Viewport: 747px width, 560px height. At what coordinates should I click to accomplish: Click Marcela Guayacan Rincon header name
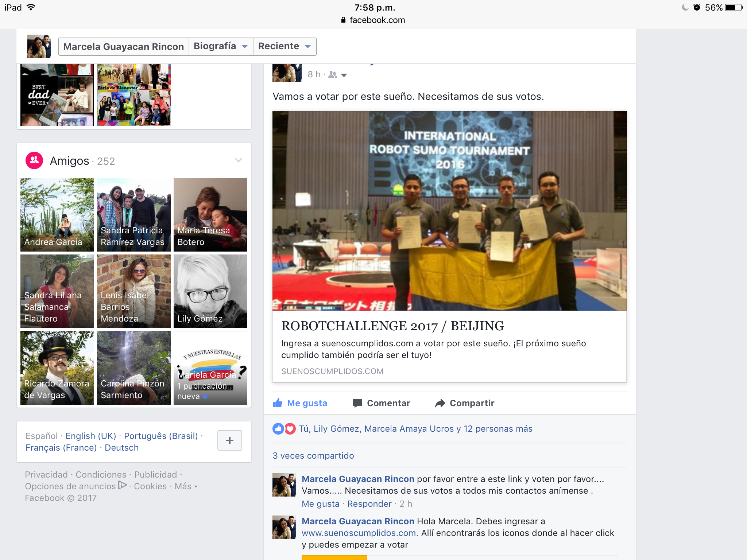pyautogui.click(x=123, y=47)
